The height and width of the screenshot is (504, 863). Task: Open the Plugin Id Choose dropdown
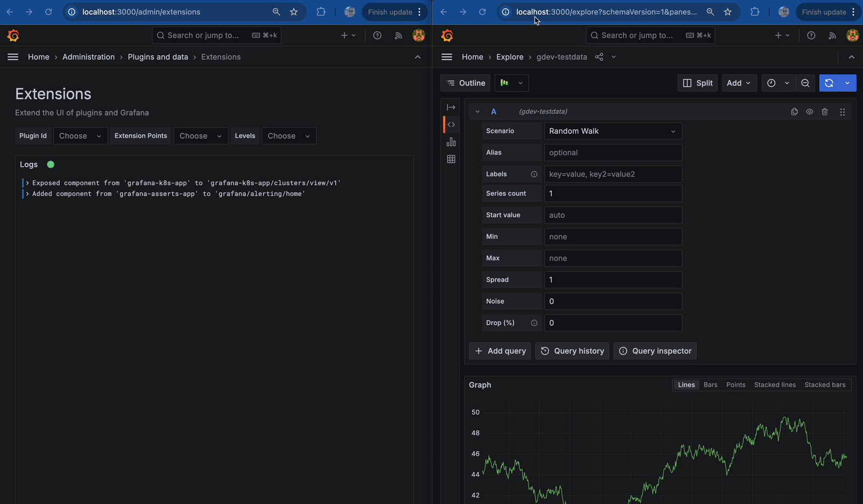pos(80,136)
